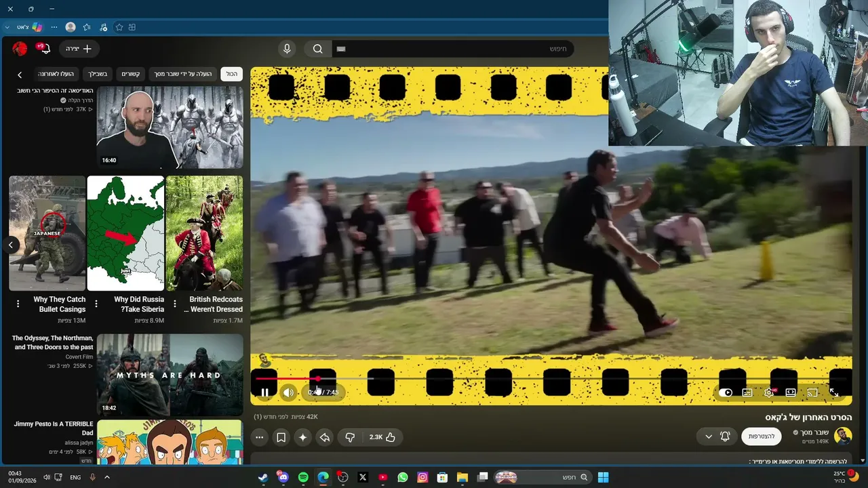This screenshot has height=488, width=868.
Task: Open the YouTube account avatar menu
Action: (20, 49)
